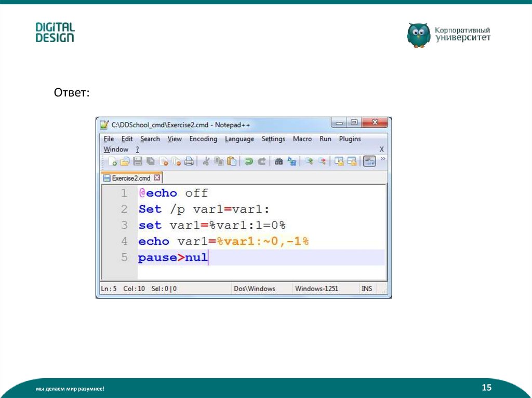Screen dimensions: 532x398
Task: Close the document using menu bar X
Action: 382,149
